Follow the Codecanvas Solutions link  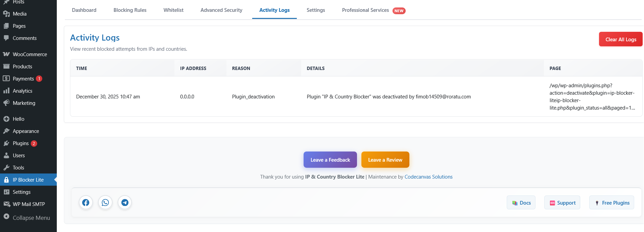coord(428,177)
